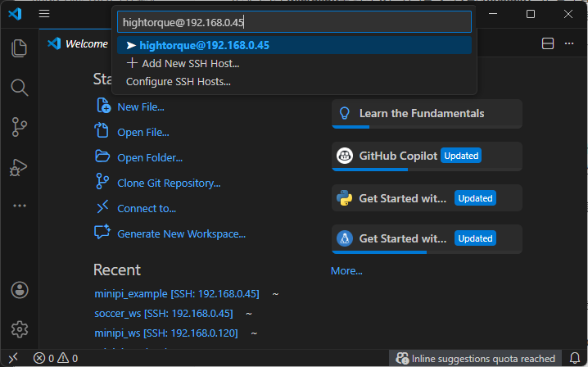Click the GitHub Copilot walkthrough icon
This screenshot has width=588, height=367.
344,156
